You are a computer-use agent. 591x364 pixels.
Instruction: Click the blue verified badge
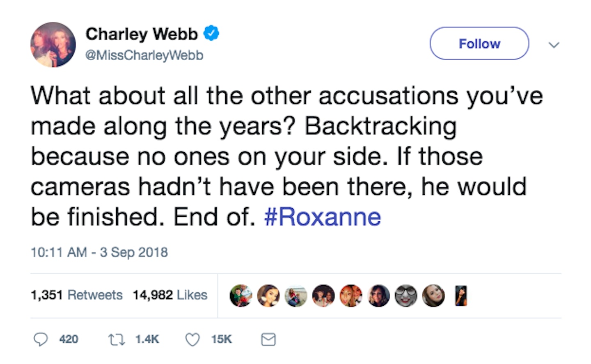[211, 33]
